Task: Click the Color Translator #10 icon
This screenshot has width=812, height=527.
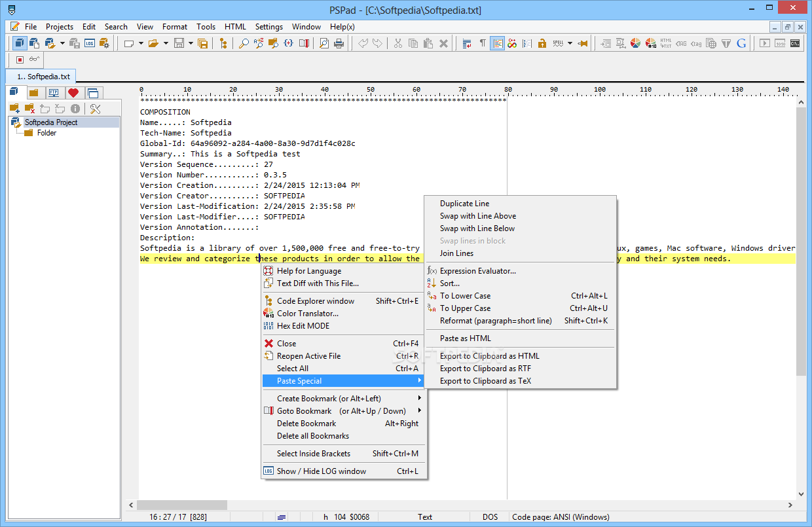Action: pos(651,43)
